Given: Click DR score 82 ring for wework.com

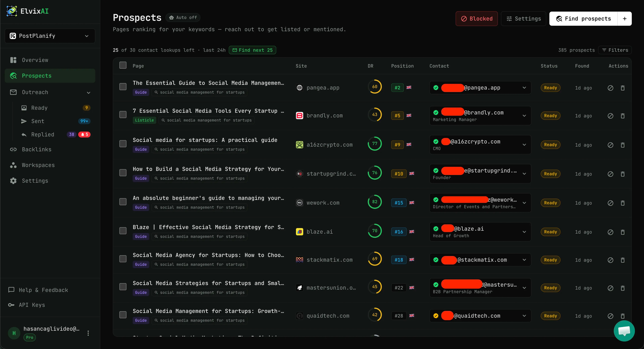Looking at the screenshot, I should 374,202.
